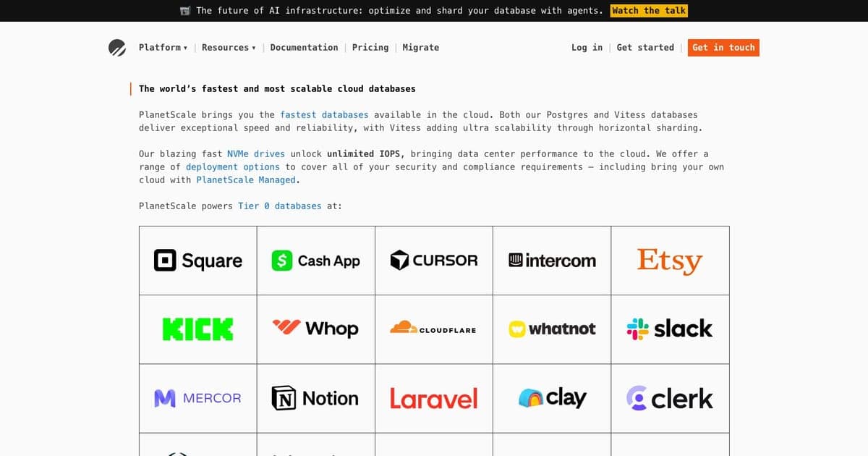Click the Etsy logo
Viewport: 868px width, 456px height.
point(670,261)
